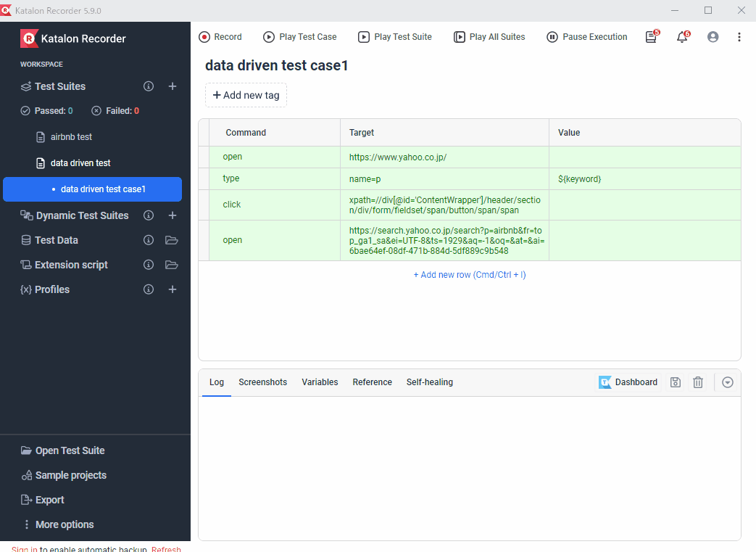Viewport: 756px width, 552px height.
Task: Click Export in the sidebar
Action: click(49, 499)
